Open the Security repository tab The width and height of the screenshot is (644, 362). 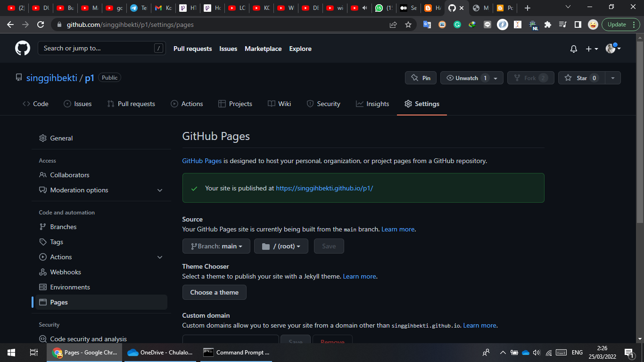tap(323, 104)
